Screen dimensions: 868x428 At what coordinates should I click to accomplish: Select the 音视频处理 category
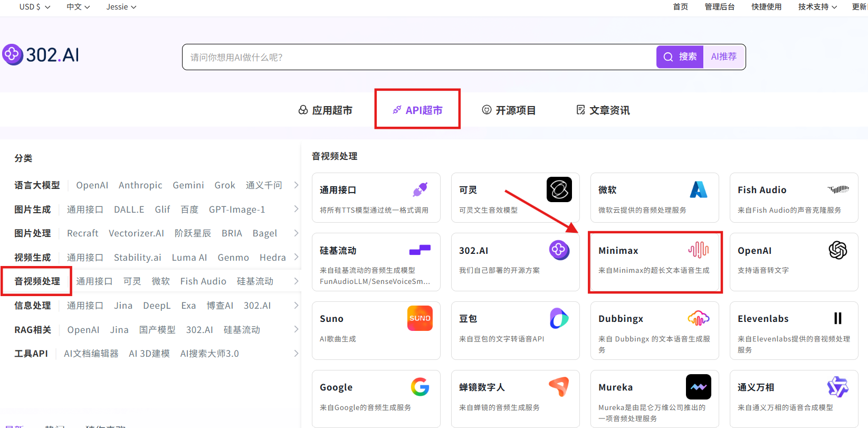click(37, 281)
